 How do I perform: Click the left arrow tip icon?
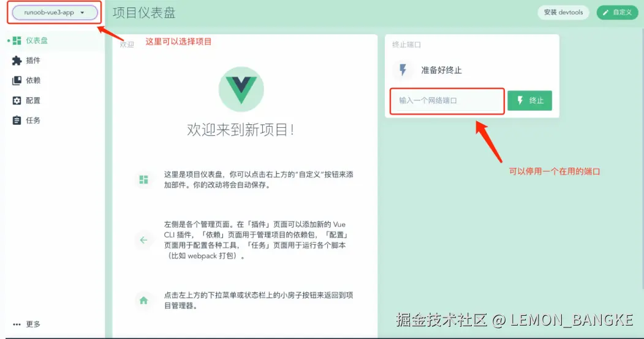point(144,240)
